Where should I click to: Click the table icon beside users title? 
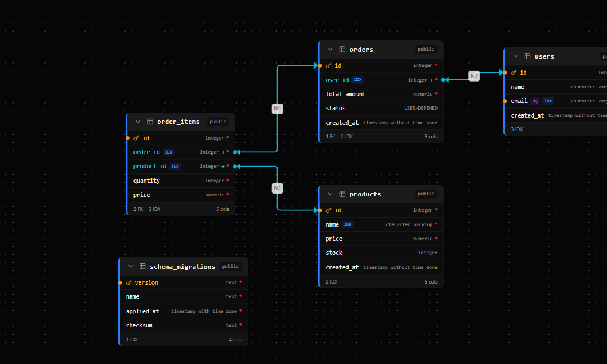click(528, 56)
